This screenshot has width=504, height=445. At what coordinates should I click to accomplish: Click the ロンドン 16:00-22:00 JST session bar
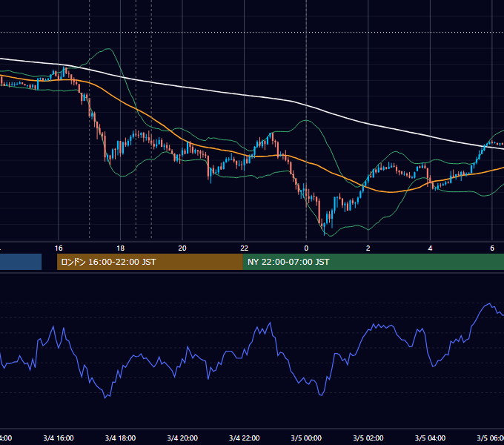tap(150, 262)
